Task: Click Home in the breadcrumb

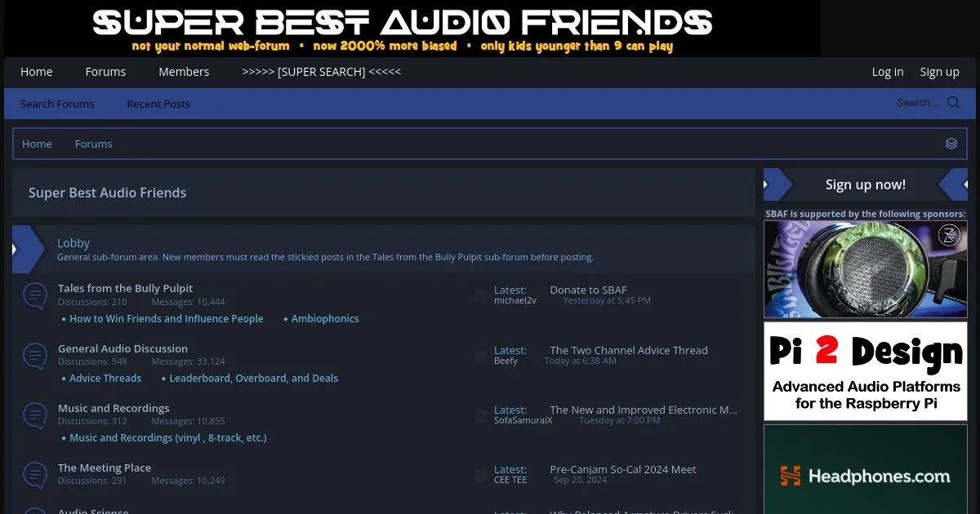Action: pos(37,144)
